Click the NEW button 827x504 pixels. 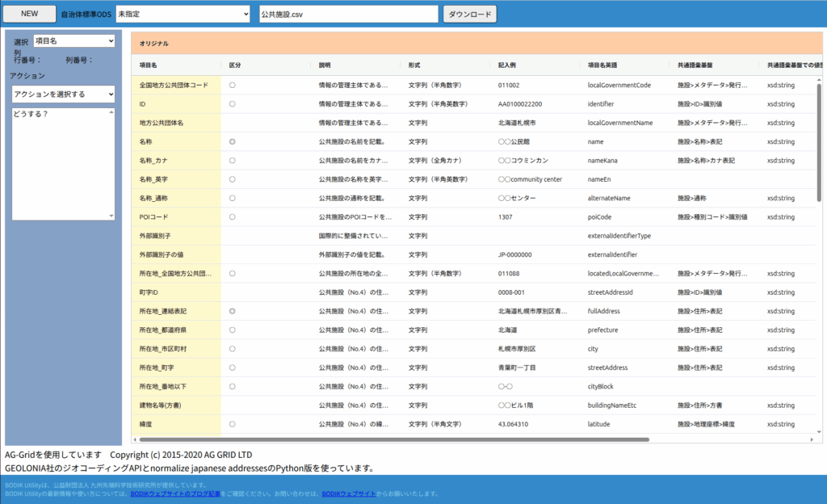click(x=29, y=14)
